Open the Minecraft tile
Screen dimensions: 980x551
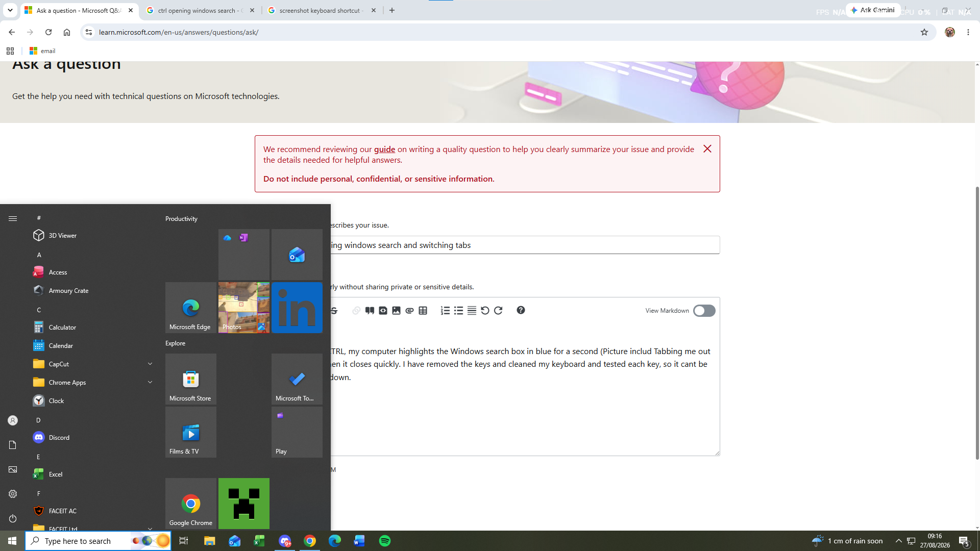click(244, 504)
